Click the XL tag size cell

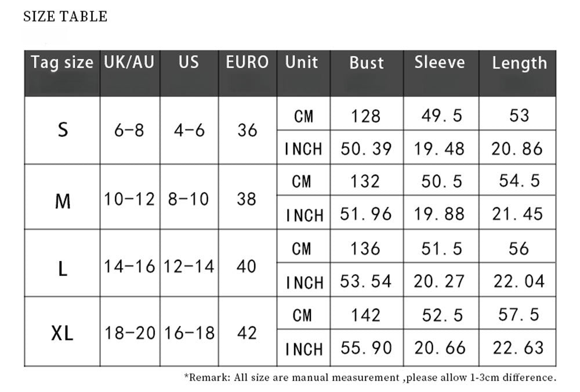point(63,333)
